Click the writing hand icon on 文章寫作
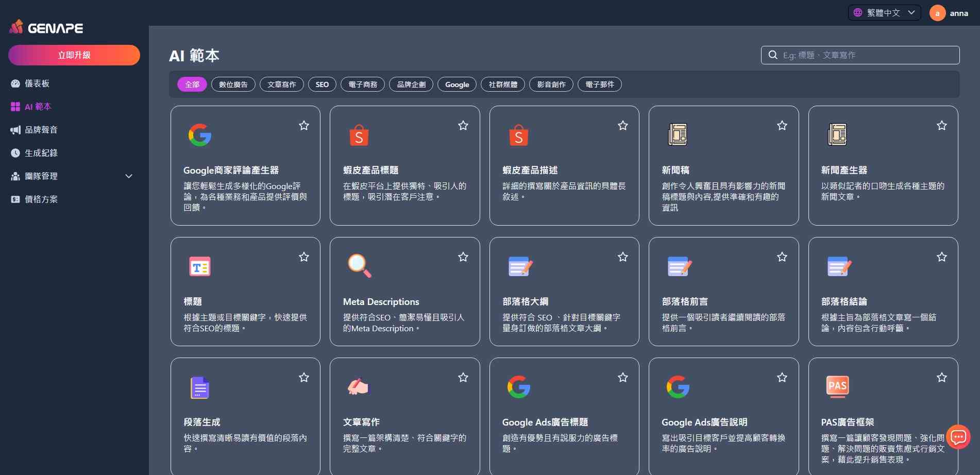The width and height of the screenshot is (980, 475). 359,386
